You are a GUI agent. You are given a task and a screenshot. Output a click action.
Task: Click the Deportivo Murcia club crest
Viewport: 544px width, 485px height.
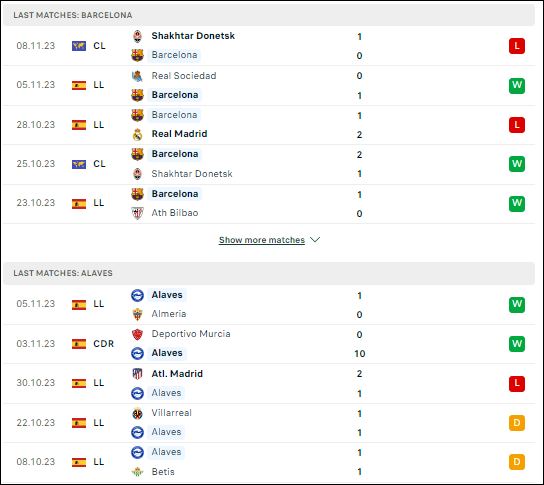click(x=137, y=334)
